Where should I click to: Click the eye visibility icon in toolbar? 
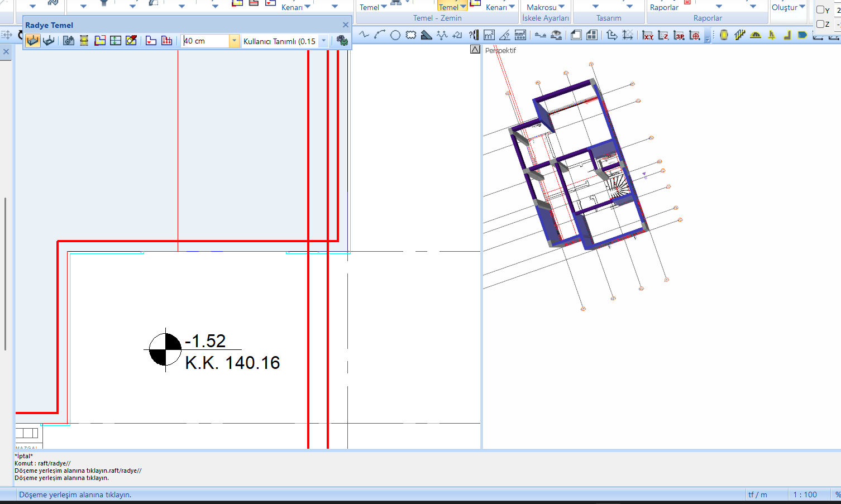point(556,35)
